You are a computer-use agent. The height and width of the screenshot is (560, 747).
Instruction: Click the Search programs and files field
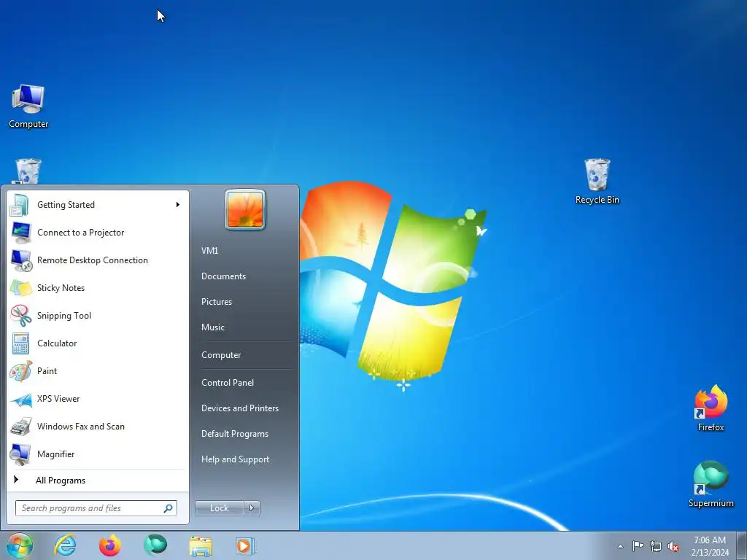(96, 508)
